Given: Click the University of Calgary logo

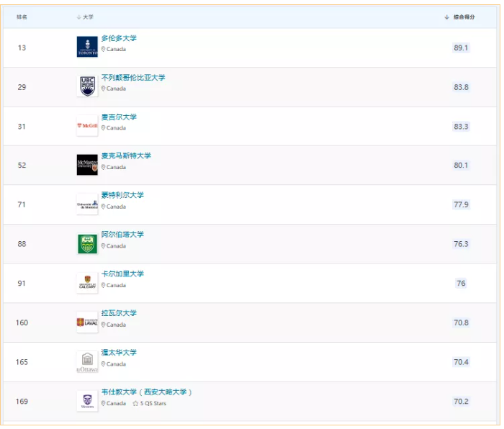Looking at the screenshot, I should 87,283.
